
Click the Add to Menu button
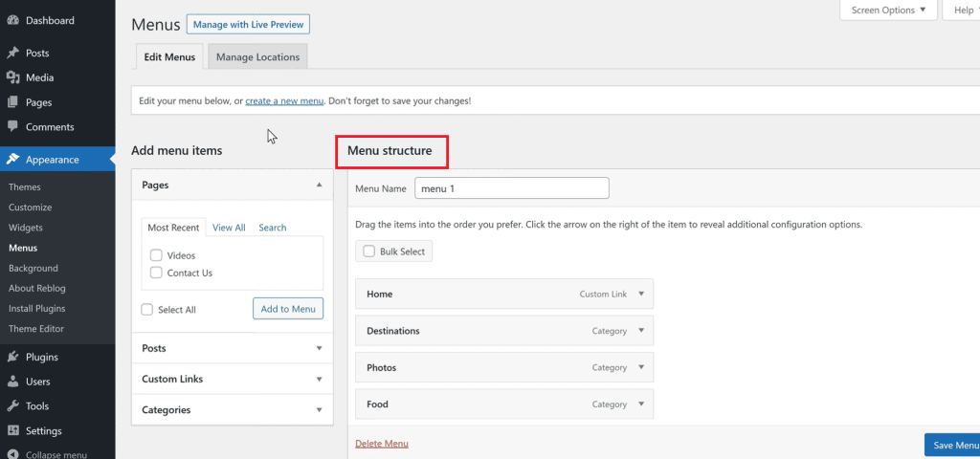288,309
